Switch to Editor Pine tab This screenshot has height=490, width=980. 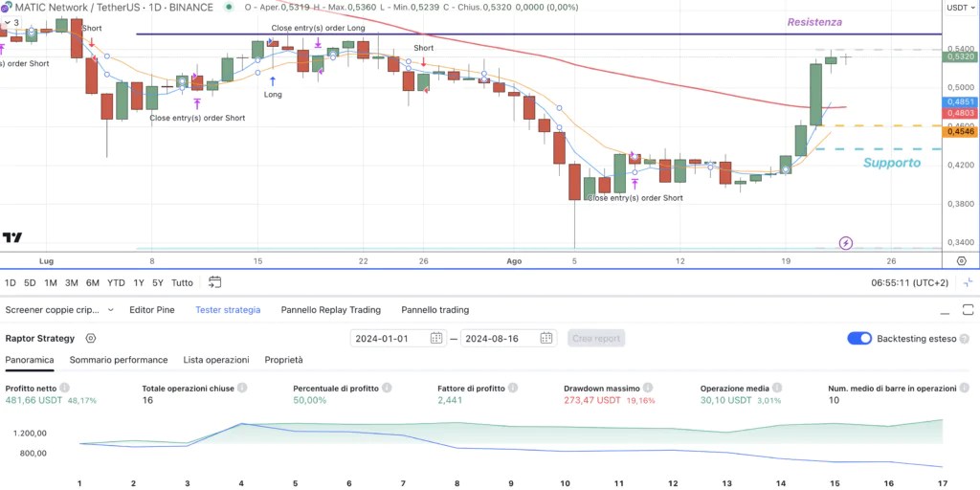[152, 310]
